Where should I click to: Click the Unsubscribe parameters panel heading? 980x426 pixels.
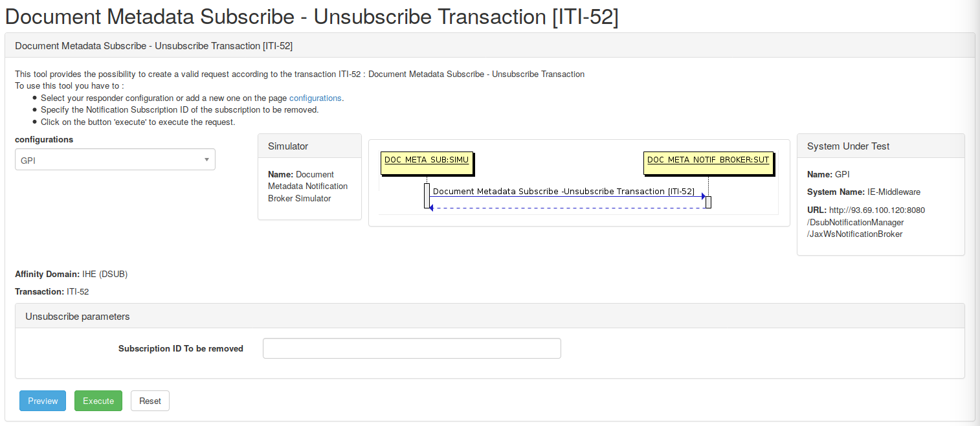489,317
